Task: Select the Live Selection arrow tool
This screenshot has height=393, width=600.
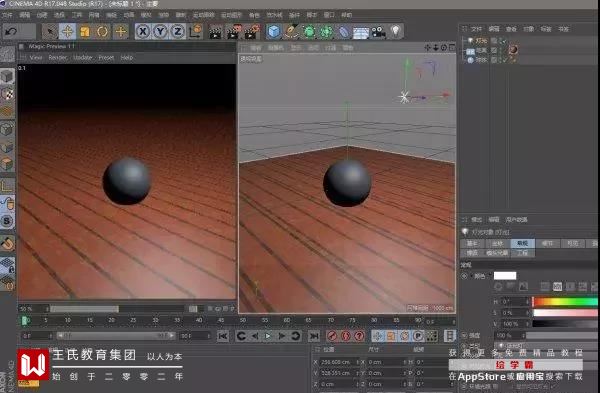Action: point(50,31)
